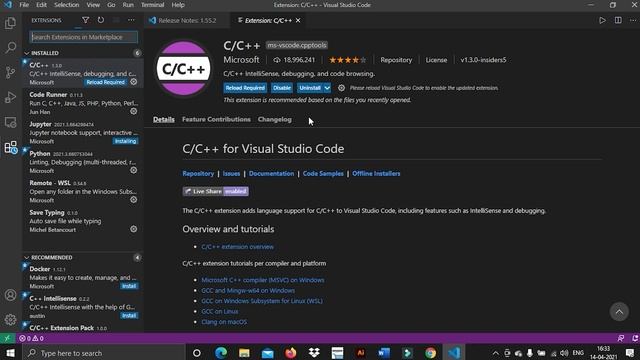This screenshot has width=640, height=360.
Task: Open the Explorer view in activity bar
Action: (11, 23)
